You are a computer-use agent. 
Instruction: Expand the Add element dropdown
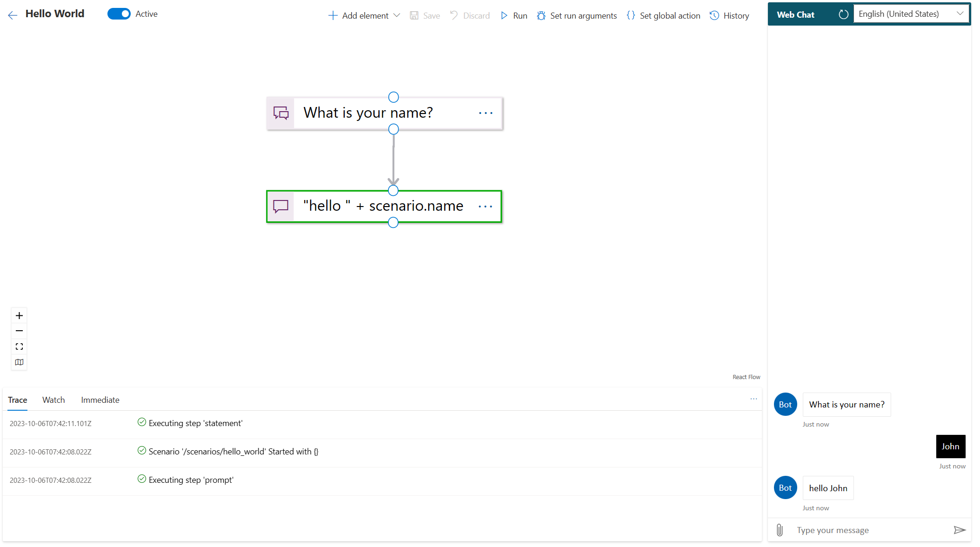[397, 15]
